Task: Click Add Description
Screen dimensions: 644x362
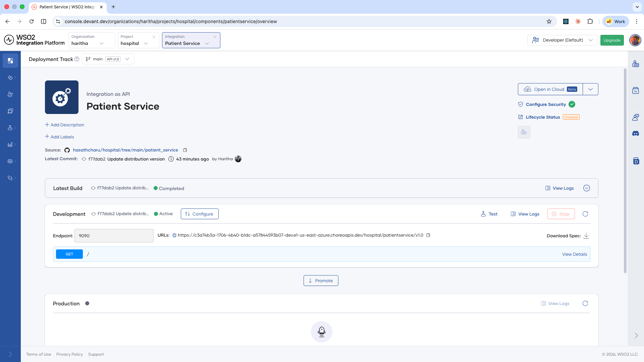Action: (65, 125)
